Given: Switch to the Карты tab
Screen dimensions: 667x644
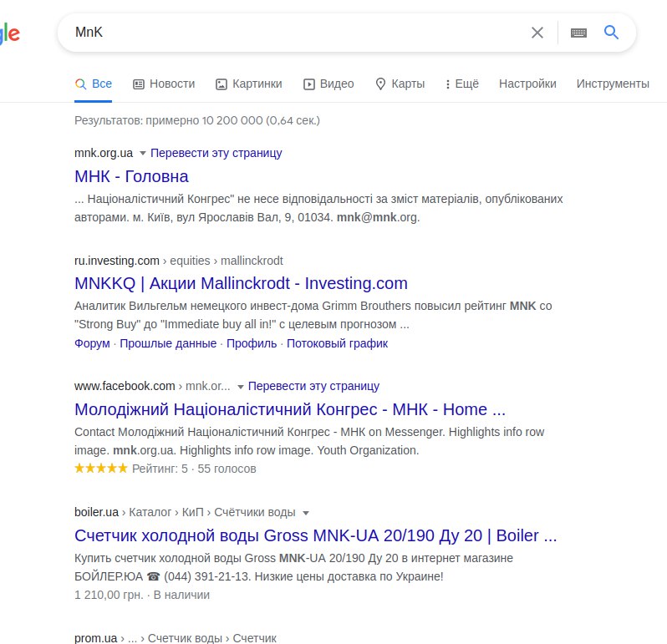Looking at the screenshot, I should [x=400, y=84].
